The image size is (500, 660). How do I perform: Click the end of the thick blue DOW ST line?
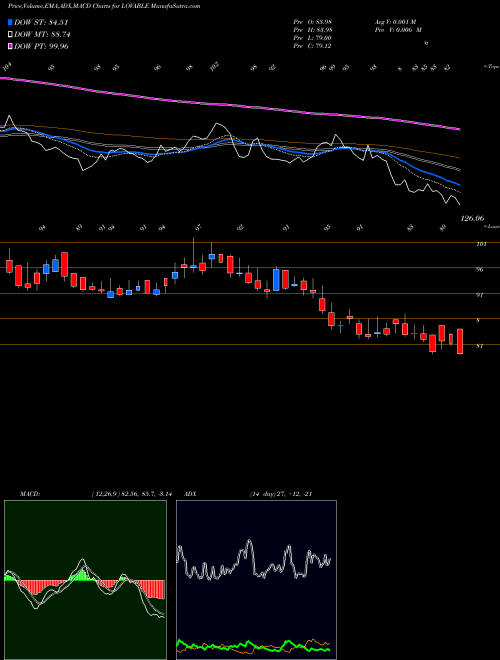click(459, 185)
